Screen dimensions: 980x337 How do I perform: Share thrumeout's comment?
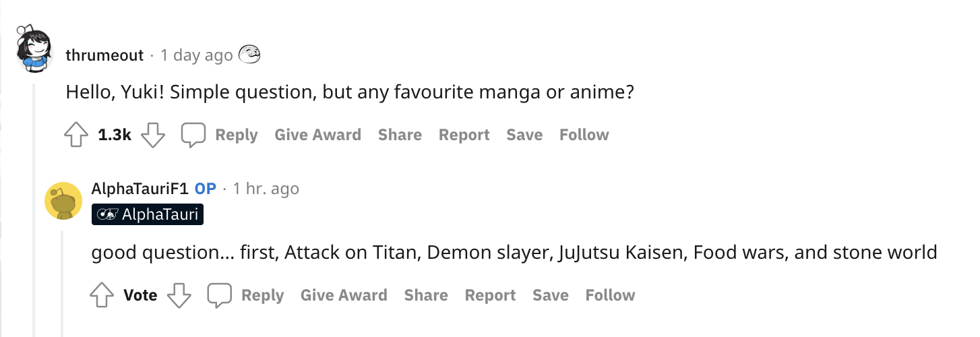tap(400, 135)
